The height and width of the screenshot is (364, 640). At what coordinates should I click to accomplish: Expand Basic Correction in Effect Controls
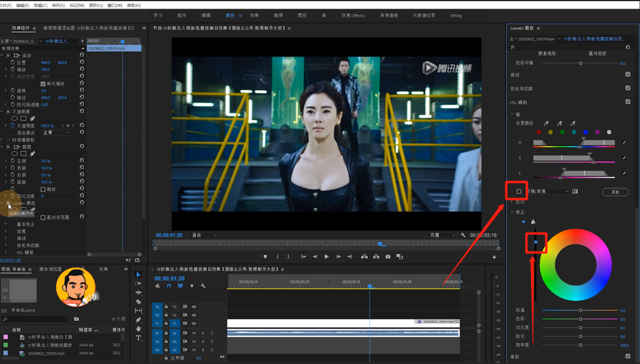pyautogui.click(x=6, y=224)
